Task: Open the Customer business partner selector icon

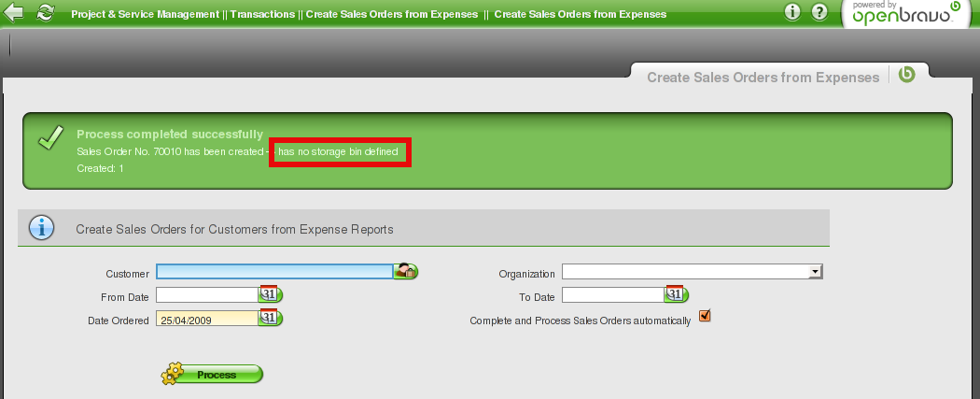Action: 406,271
